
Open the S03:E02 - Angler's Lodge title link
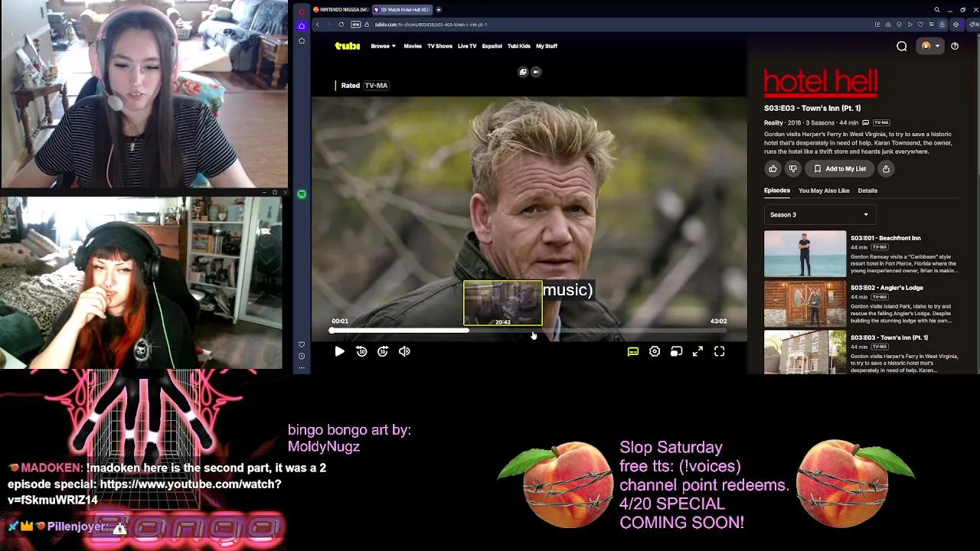[887, 288]
